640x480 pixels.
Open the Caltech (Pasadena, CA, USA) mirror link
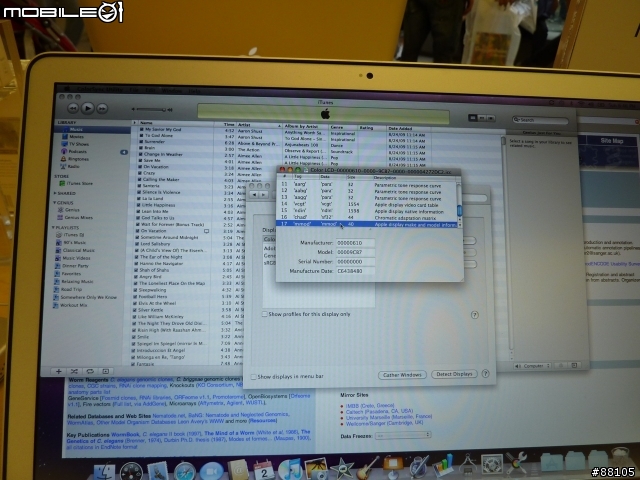(x=379, y=411)
